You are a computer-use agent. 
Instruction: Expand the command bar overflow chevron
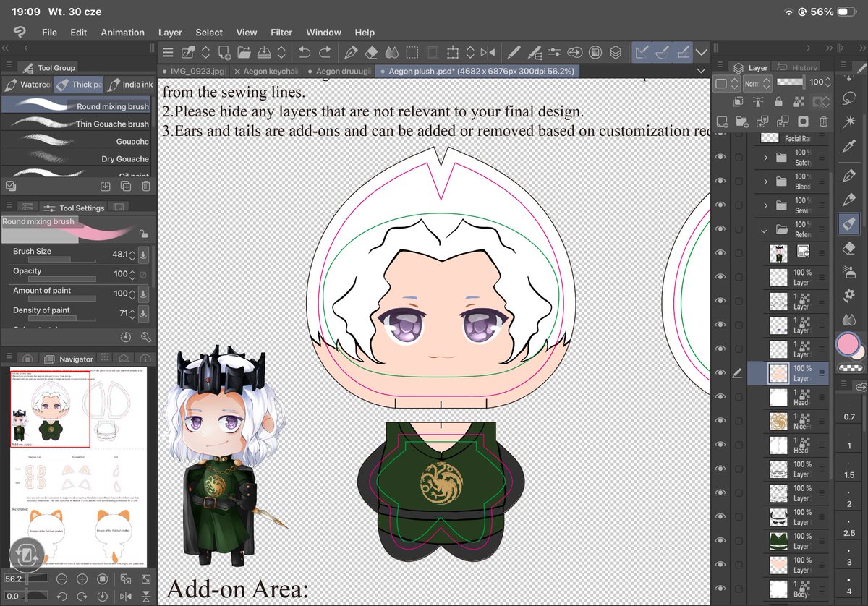click(700, 52)
